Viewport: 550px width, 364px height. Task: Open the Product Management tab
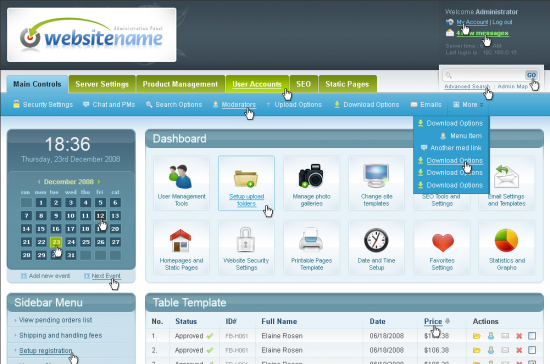tap(180, 84)
